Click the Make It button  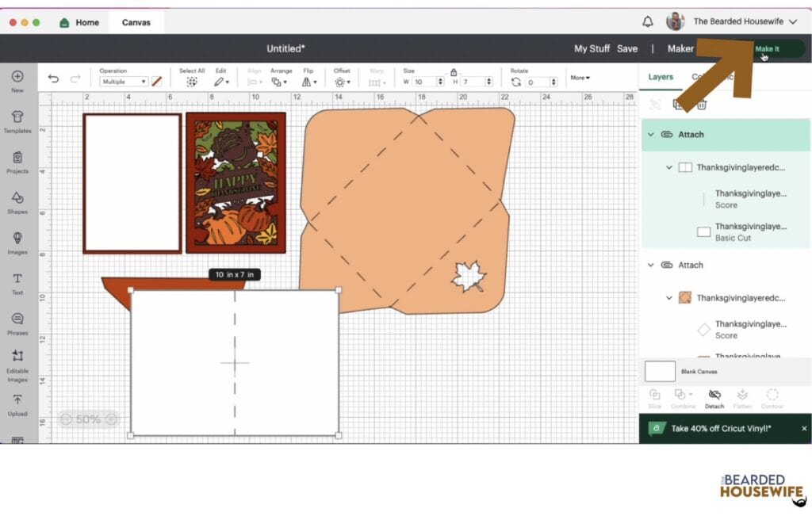point(767,49)
